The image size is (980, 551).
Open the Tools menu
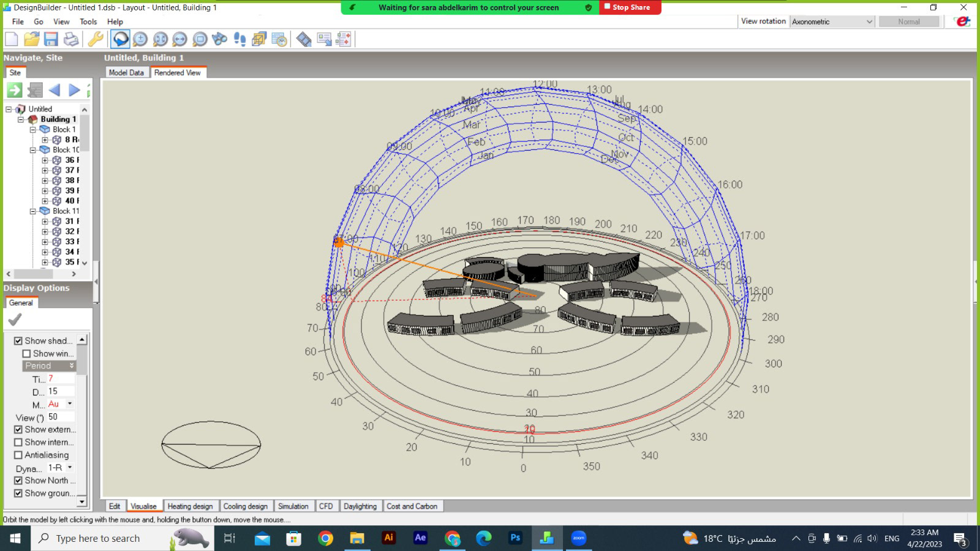(88, 21)
